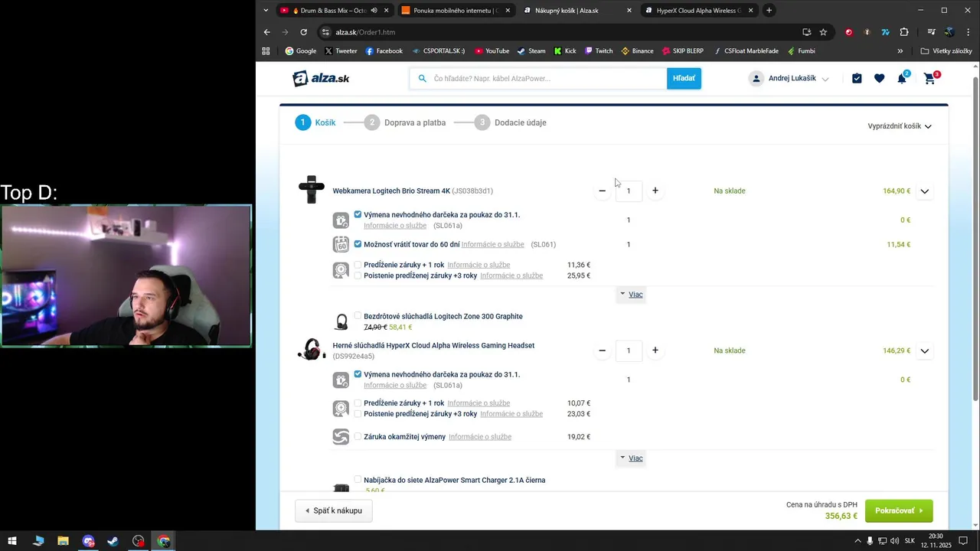Check 'Predĺženie záruky + 1 rok' for 11,36 €

(358, 265)
